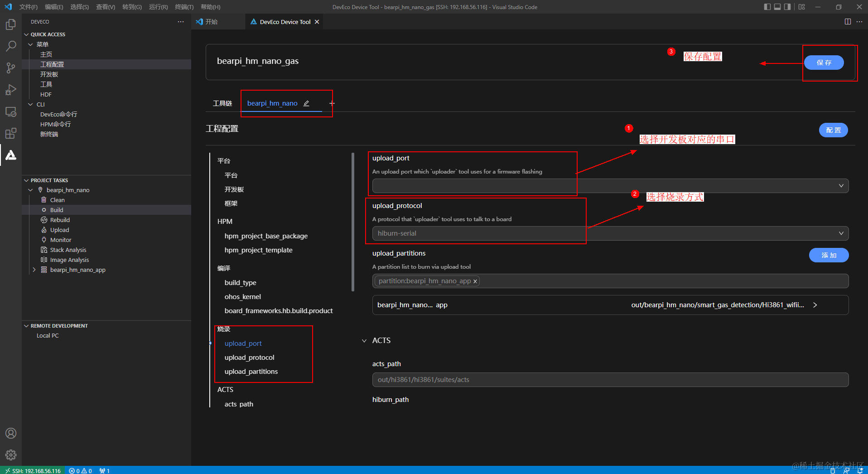Toggle the primary side bar layout icon
Viewport: 868px width, 474px height.
767,7
